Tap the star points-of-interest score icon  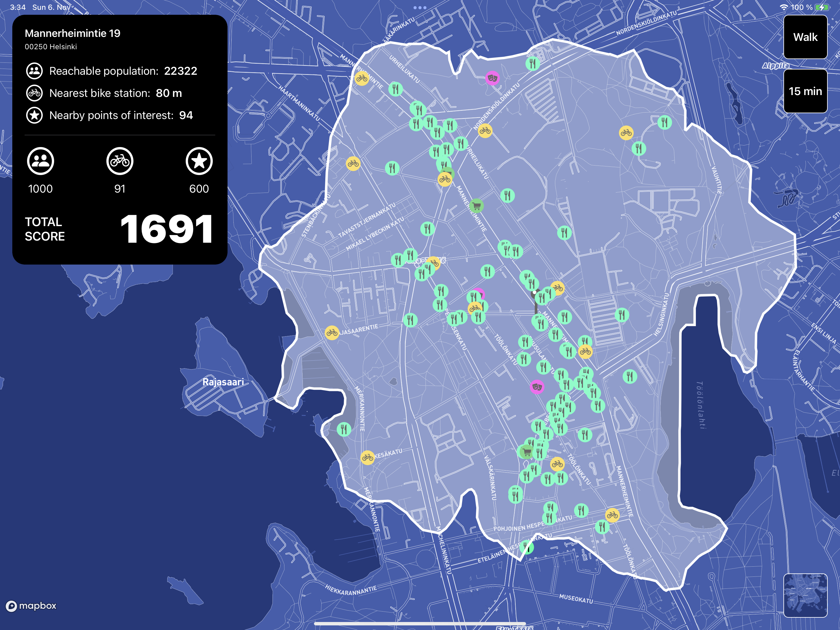click(199, 161)
